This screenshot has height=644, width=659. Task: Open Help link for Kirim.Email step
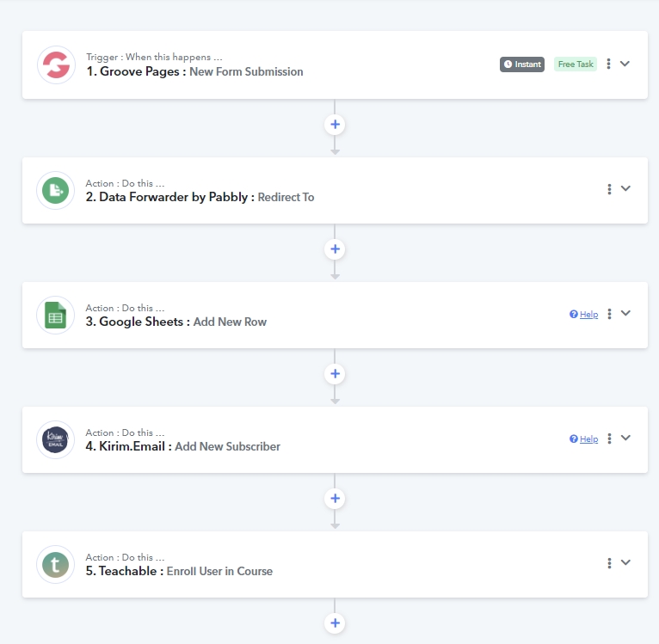coord(584,439)
